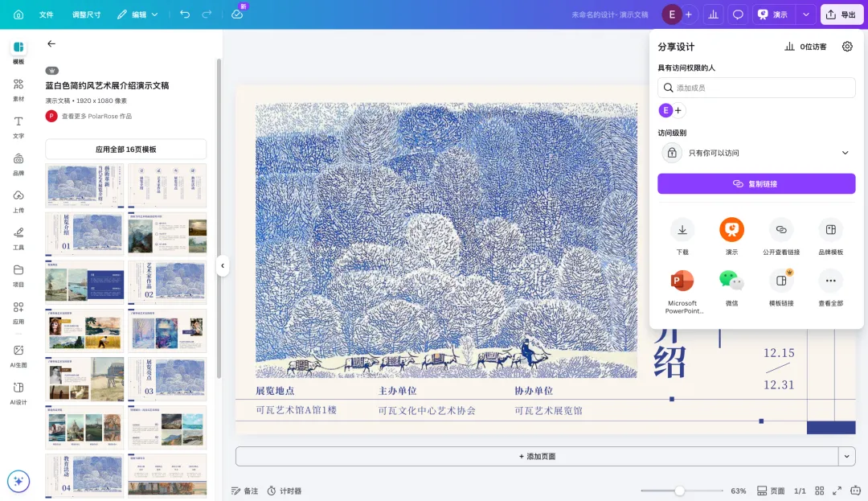This screenshot has height=501, width=868.
Task: Choose the orange 演示 share option
Action: (x=731, y=236)
